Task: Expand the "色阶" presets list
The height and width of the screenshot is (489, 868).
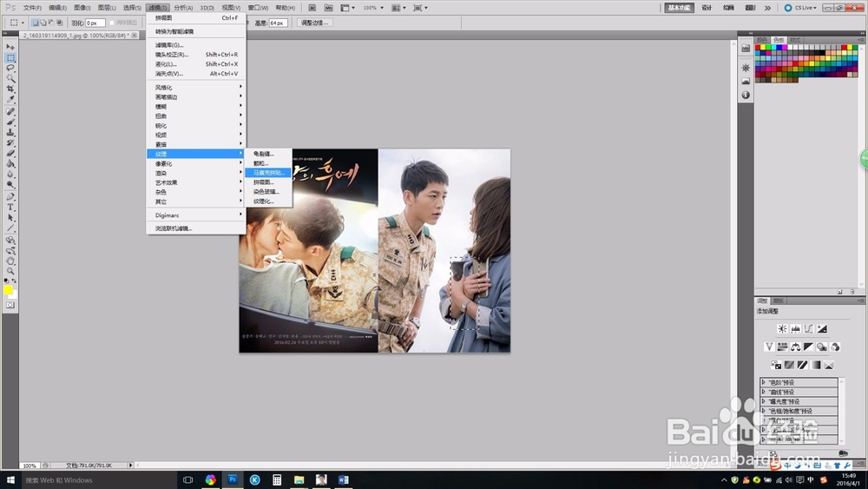Action: click(764, 382)
